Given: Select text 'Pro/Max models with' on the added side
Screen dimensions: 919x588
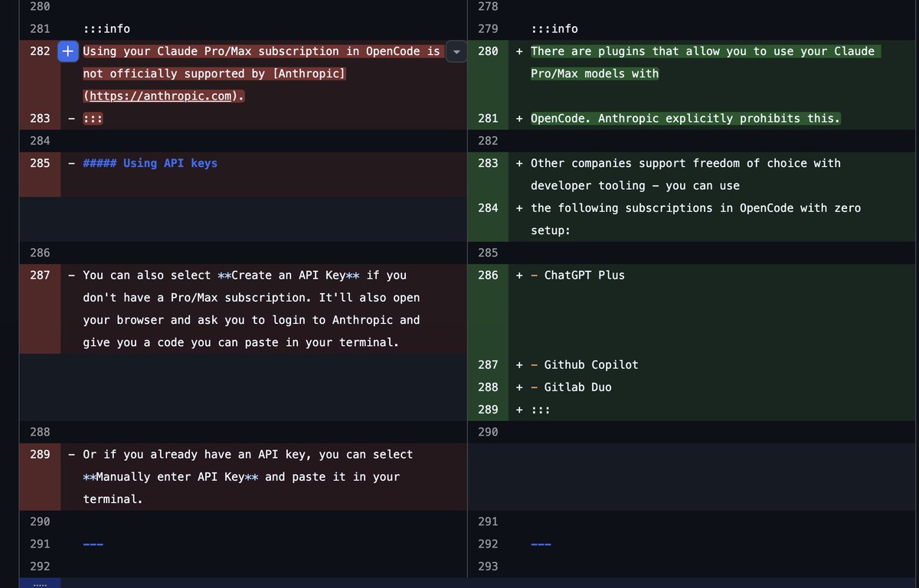Looking at the screenshot, I should coord(594,74).
